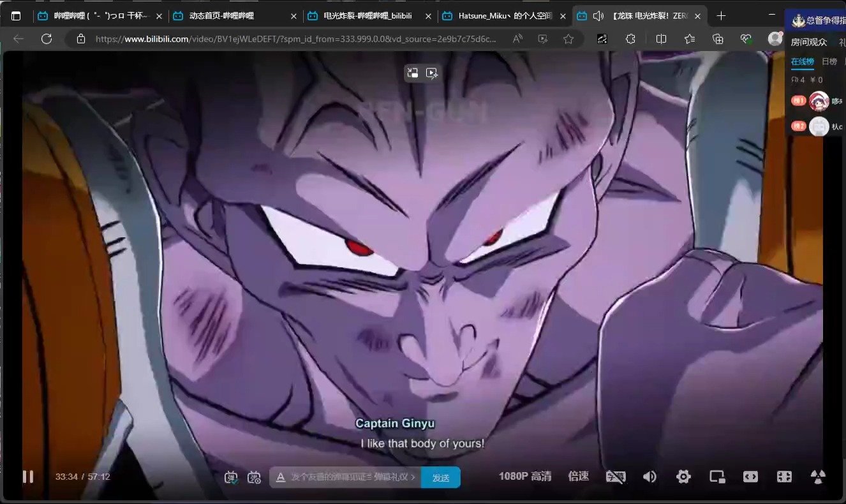Start Read Aloud from address bar

coord(517,39)
